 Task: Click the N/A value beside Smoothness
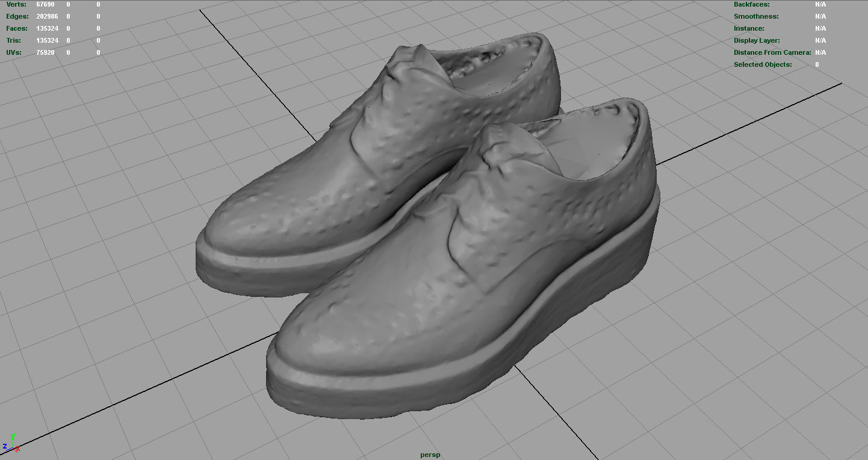click(x=820, y=16)
